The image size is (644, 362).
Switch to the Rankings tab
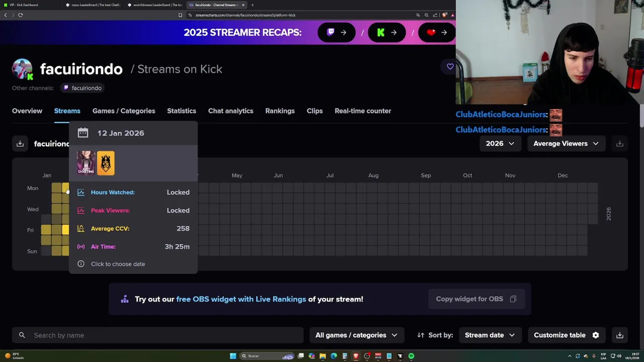(280, 111)
